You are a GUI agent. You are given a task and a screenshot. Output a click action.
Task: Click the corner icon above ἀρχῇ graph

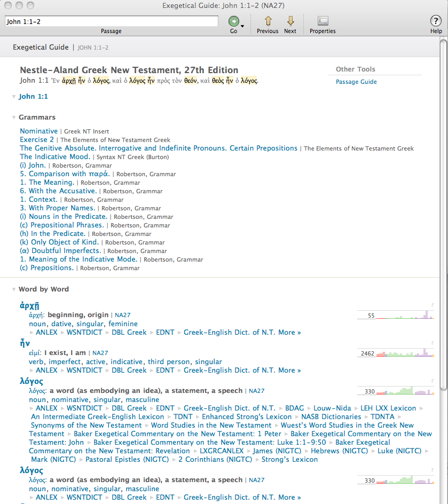point(433,305)
